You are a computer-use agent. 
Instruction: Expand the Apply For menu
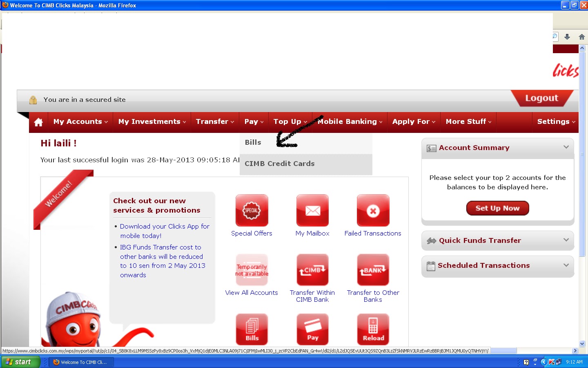414,122
